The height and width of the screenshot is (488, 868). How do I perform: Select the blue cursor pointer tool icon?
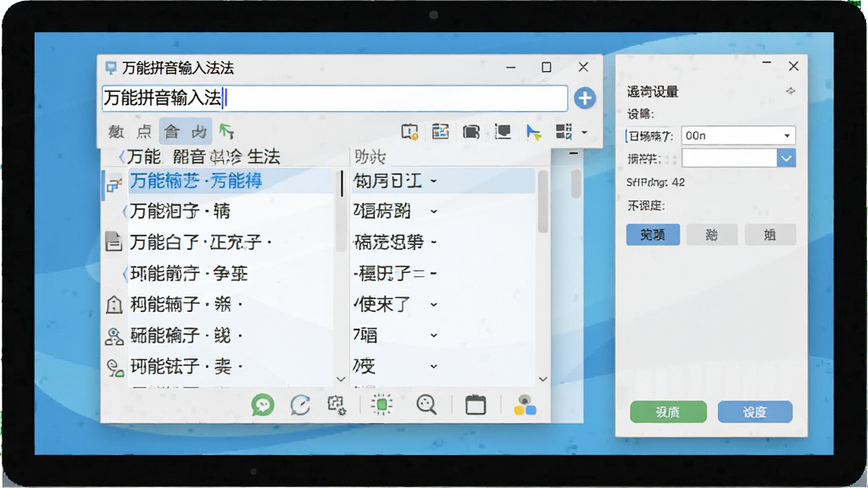click(x=533, y=132)
